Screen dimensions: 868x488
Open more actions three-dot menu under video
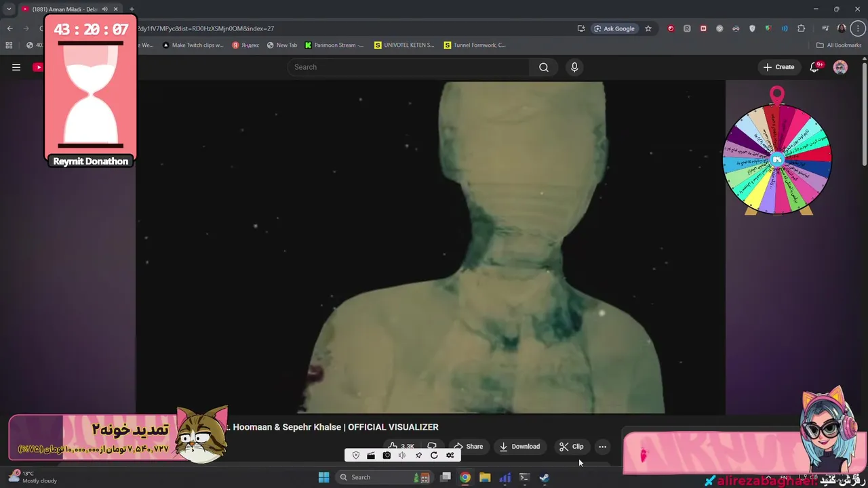(x=602, y=447)
